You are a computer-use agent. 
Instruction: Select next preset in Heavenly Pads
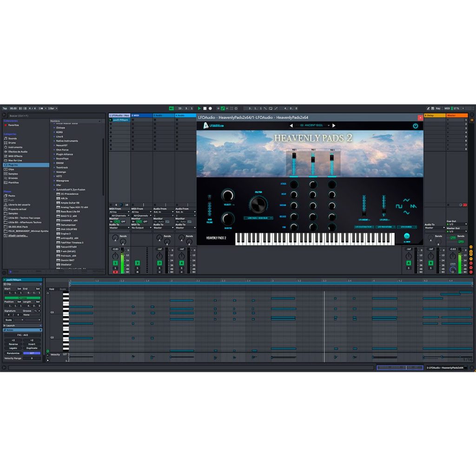(334, 126)
